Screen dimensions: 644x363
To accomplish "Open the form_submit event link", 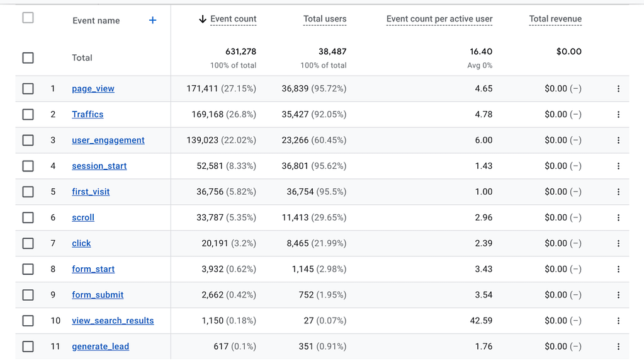I will [x=98, y=294].
